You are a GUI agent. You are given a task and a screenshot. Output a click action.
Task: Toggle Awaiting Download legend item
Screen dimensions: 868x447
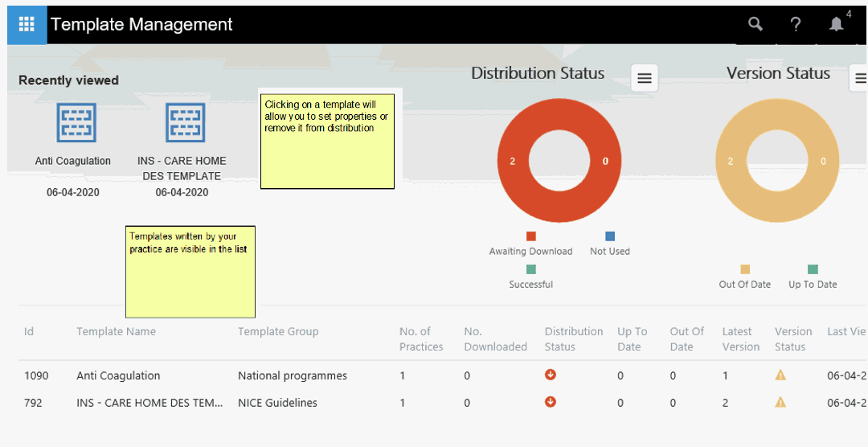[530, 244]
